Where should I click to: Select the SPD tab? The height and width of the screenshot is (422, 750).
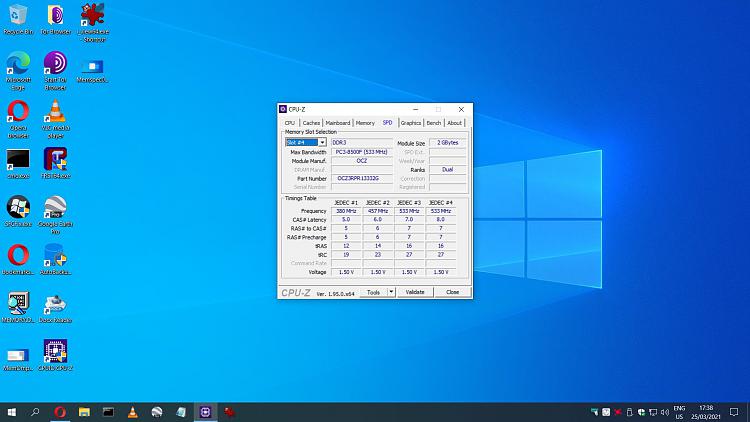point(387,123)
